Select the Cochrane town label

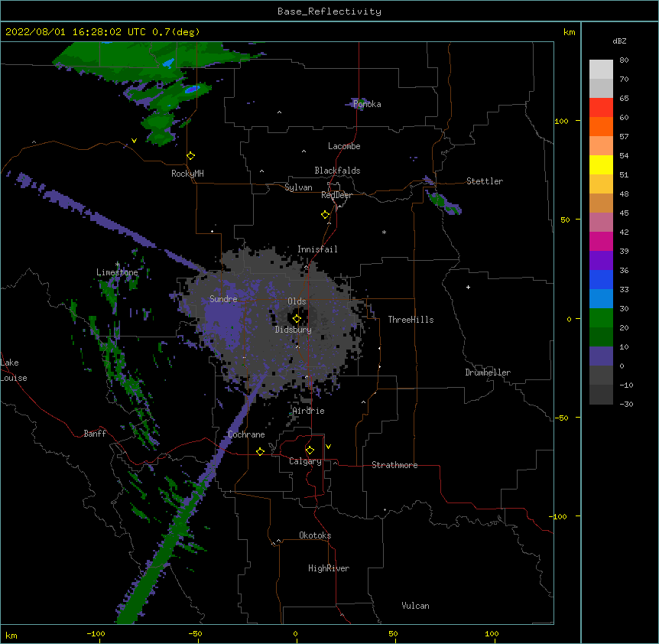tap(246, 434)
